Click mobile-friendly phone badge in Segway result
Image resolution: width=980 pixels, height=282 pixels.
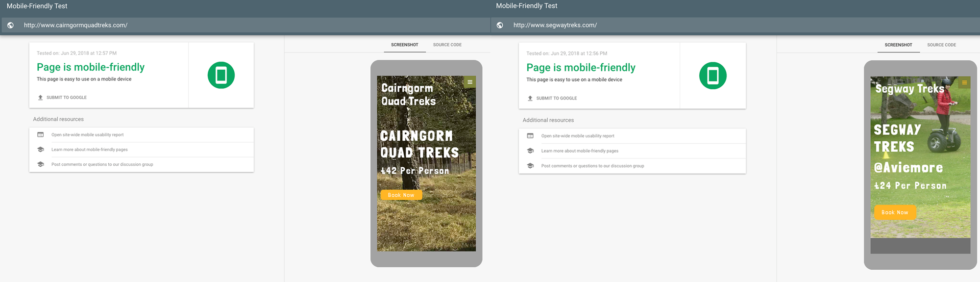click(712, 76)
